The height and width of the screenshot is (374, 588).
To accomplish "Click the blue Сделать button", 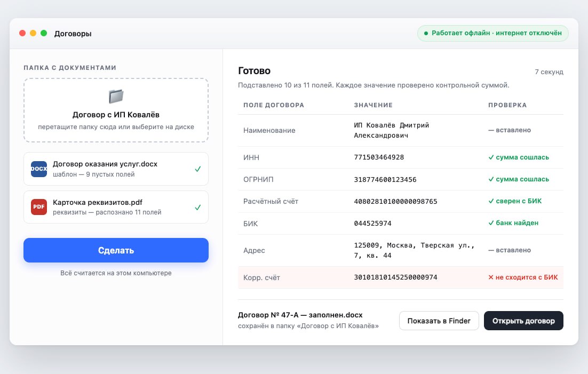I will pos(116,250).
